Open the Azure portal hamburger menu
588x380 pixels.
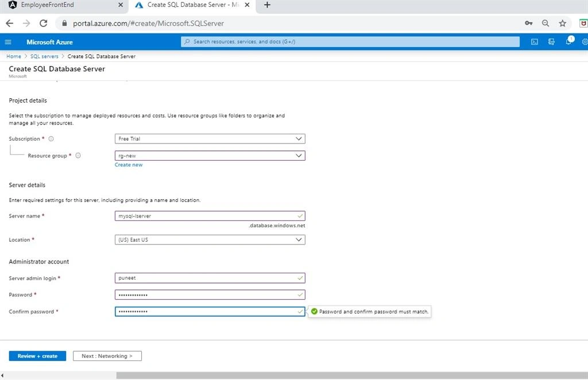coord(8,42)
